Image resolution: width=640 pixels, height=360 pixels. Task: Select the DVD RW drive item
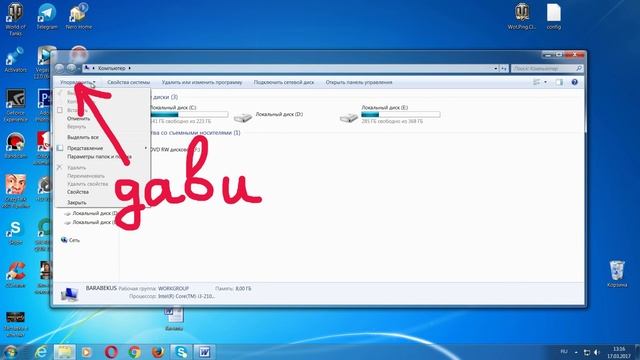coord(176,150)
